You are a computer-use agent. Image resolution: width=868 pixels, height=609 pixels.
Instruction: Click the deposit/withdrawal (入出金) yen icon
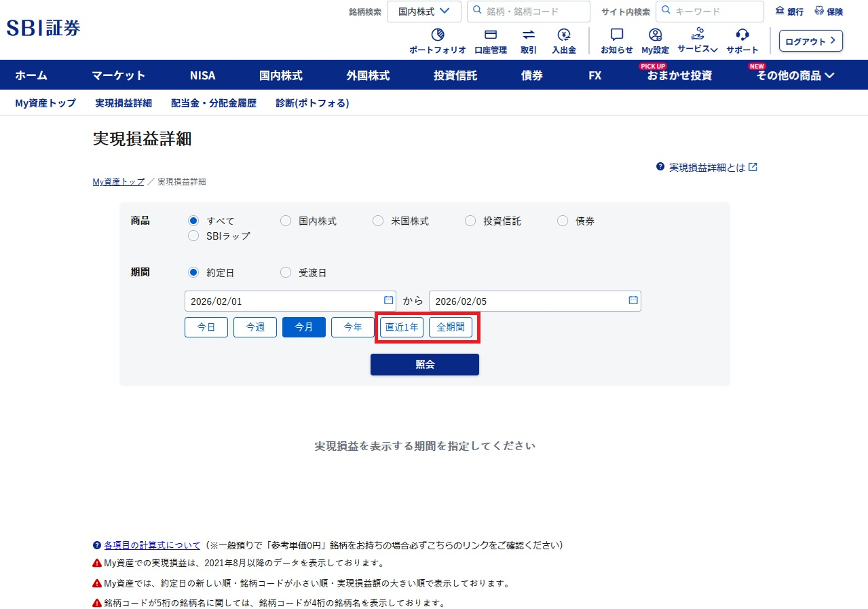click(563, 35)
